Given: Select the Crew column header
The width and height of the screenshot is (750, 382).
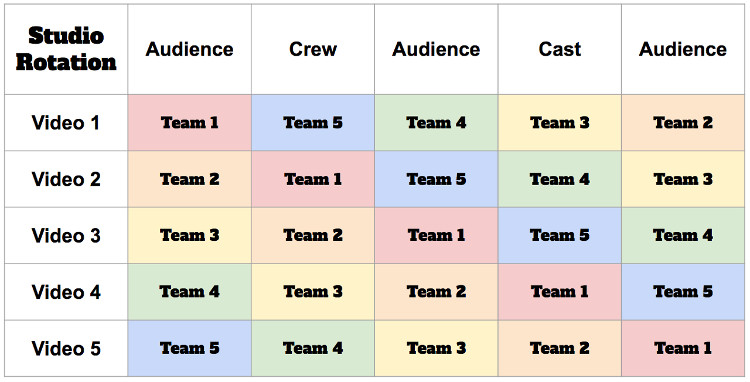Looking at the screenshot, I should [313, 49].
